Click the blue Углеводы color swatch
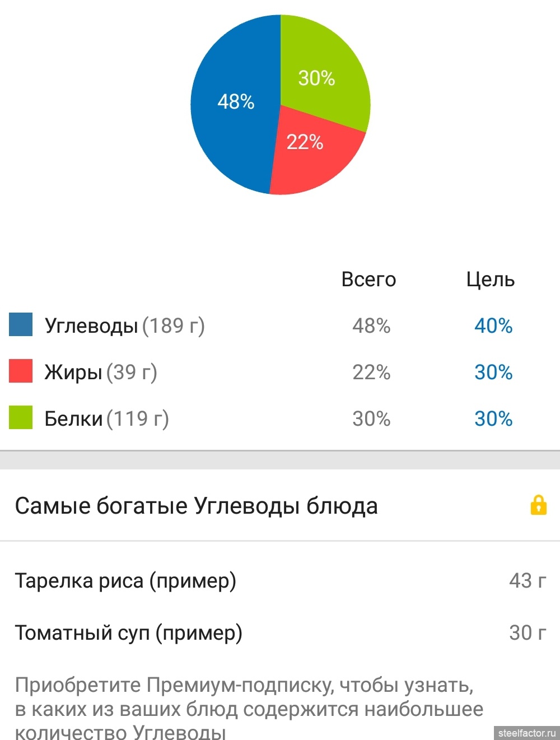The width and height of the screenshot is (560, 740). (21, 325)
